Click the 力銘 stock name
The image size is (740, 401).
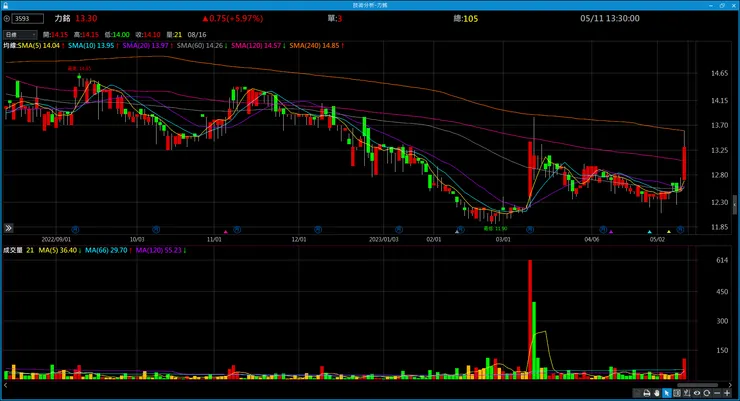point(62,18)
